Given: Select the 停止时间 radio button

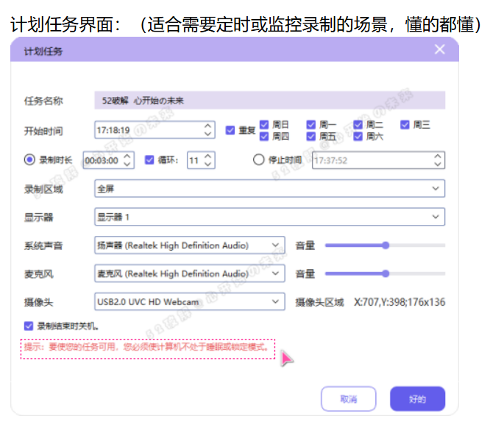Looking at the screenshot, I should pyautogui.click(x=258, y=159).
